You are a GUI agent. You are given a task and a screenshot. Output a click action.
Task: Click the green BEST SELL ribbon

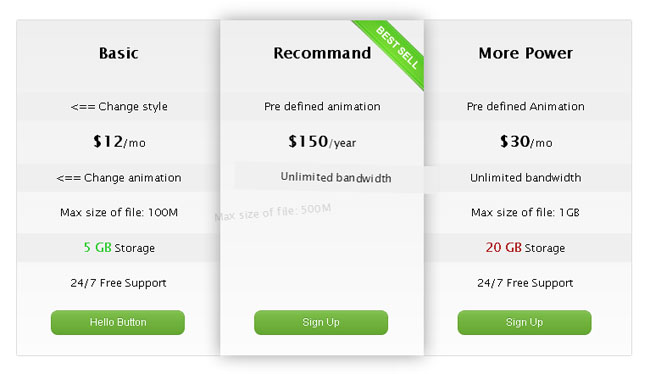coord(394,51)
